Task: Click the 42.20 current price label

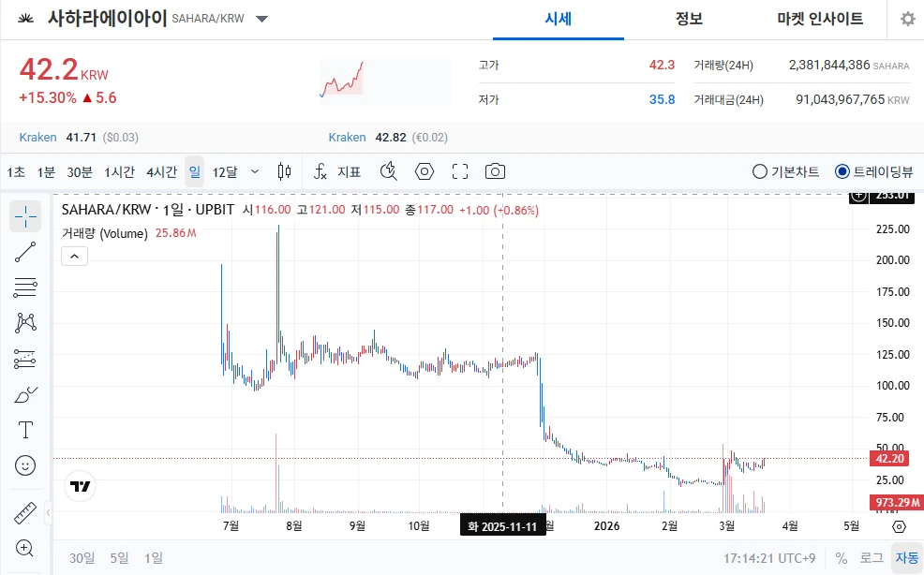Action: pyautogui.click(x=889, y=458)
